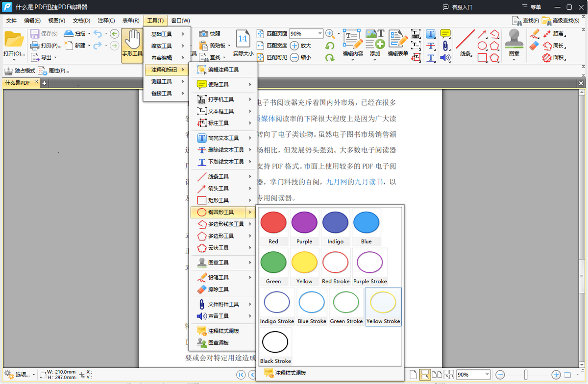Click the 图章 stamp toolbar icon

tap(514, 38)
